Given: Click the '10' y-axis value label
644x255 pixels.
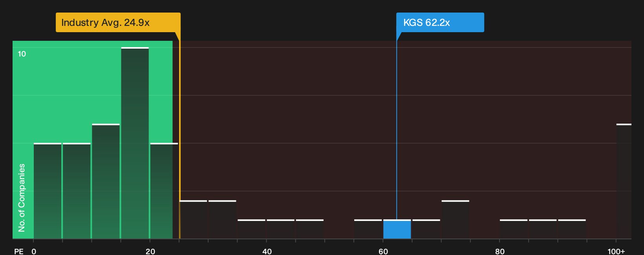Looking at the screenshot, I should 22,54.
